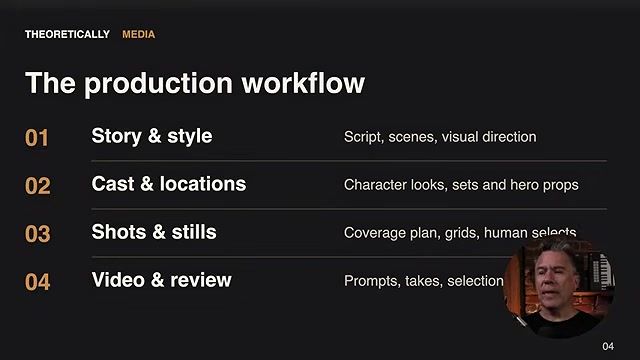Click the orange step number 04
Image resolution: width=640 pixels, height=360 pixels.
[x=38, y=282]
